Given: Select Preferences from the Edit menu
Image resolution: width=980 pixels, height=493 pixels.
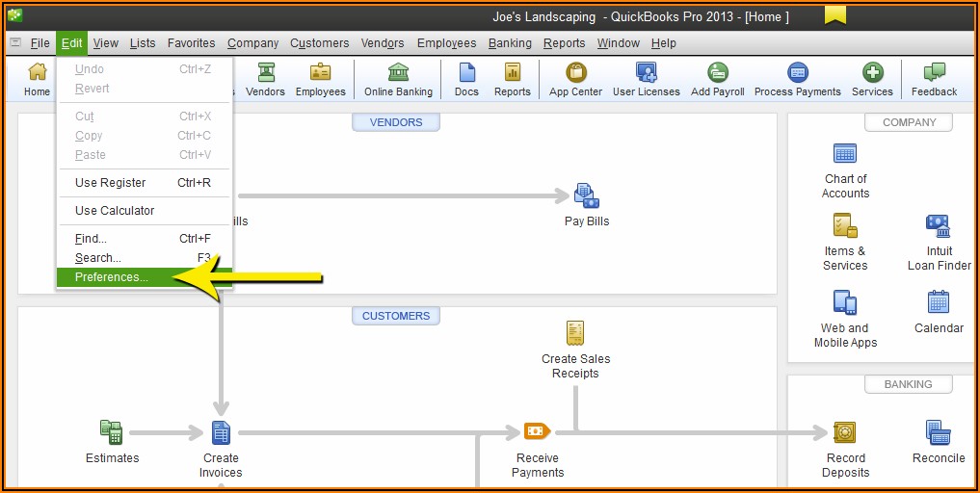Looking at the screenshot, I should [x=112, y=277].
